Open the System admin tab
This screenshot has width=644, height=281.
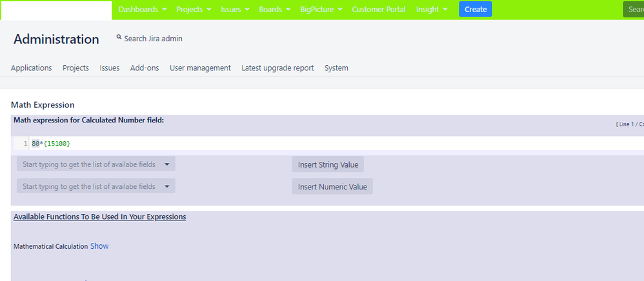pyautogui.click(x=336, y=68)
